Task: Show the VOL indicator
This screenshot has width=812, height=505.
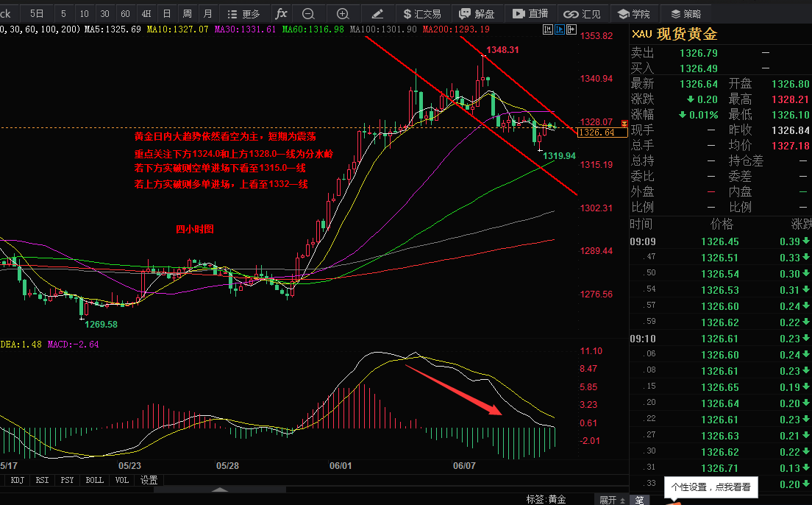Action: tap(121, 480)
